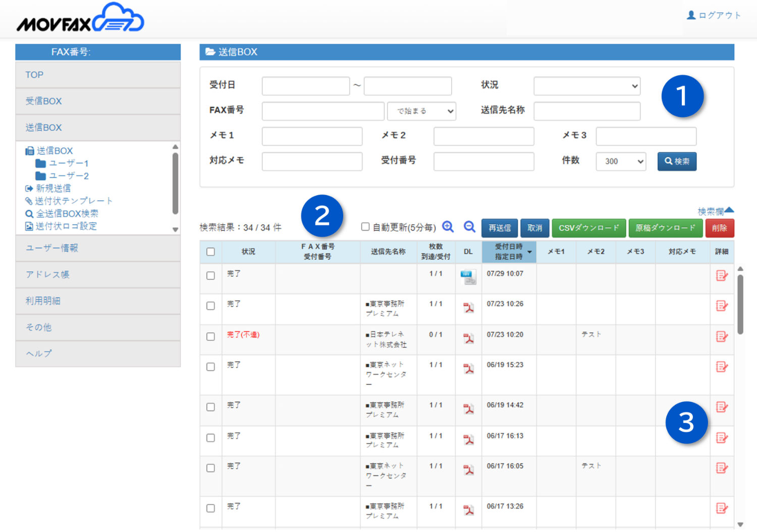Open details for the 06/17 13:26 row
The image size is (757, 532).
coord(722,508)
